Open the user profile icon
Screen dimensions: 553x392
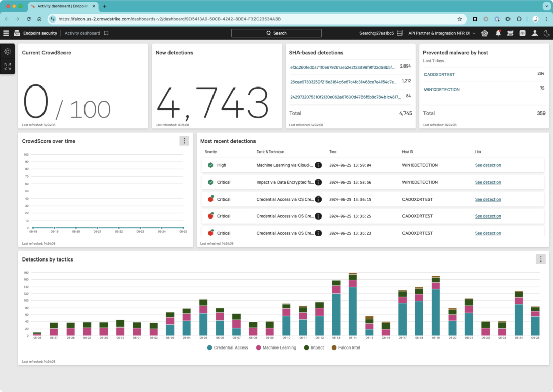[535, 33]
